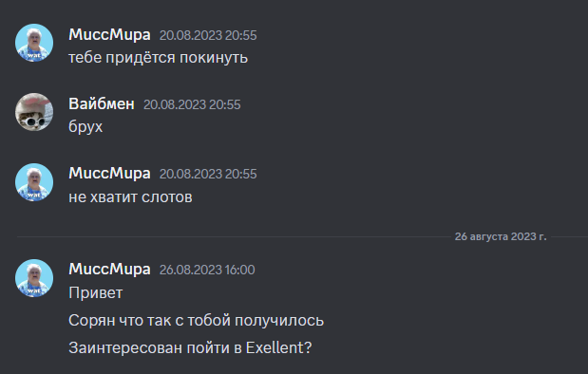Open МиссМира avatar on the 26.08.2023 message
This screenshot has height=374, width=588.
click(34, 278)
